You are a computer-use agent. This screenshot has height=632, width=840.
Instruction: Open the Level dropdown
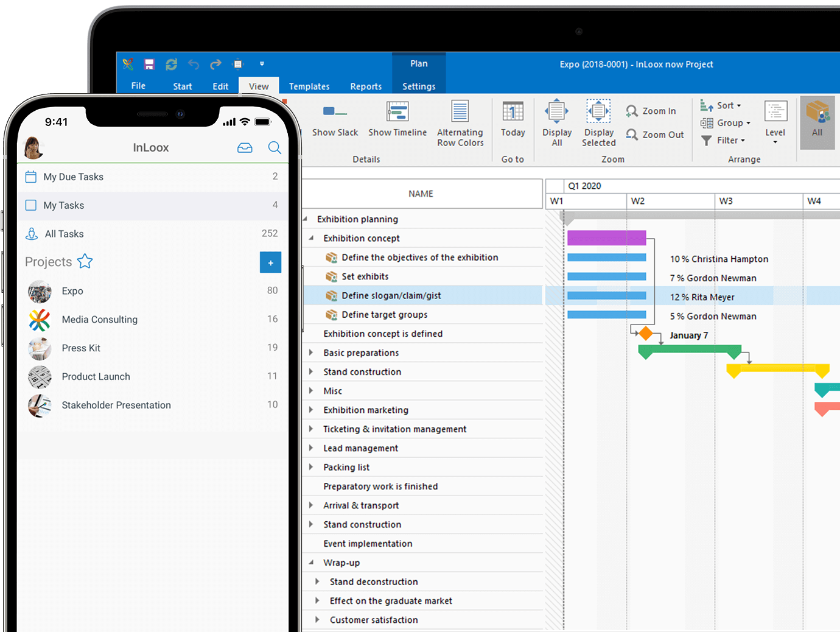(775, 124)
